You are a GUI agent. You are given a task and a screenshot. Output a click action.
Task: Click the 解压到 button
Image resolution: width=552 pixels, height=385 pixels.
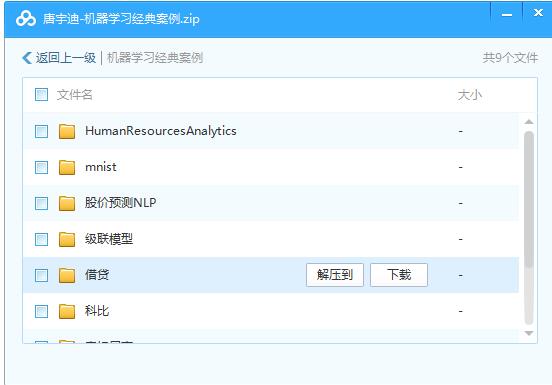pos(335,275)
